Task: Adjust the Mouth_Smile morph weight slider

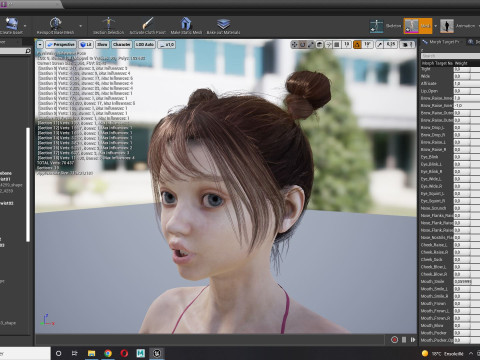Action: pos(467,282)
